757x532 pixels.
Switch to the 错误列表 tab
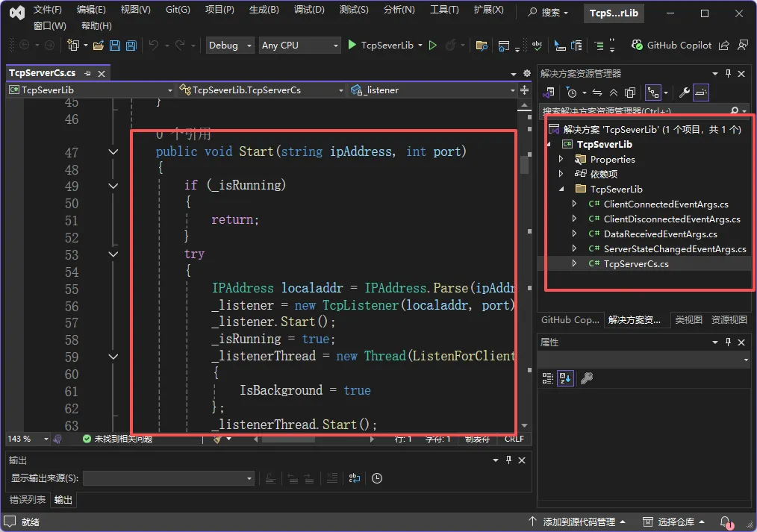tap(27, 500)
